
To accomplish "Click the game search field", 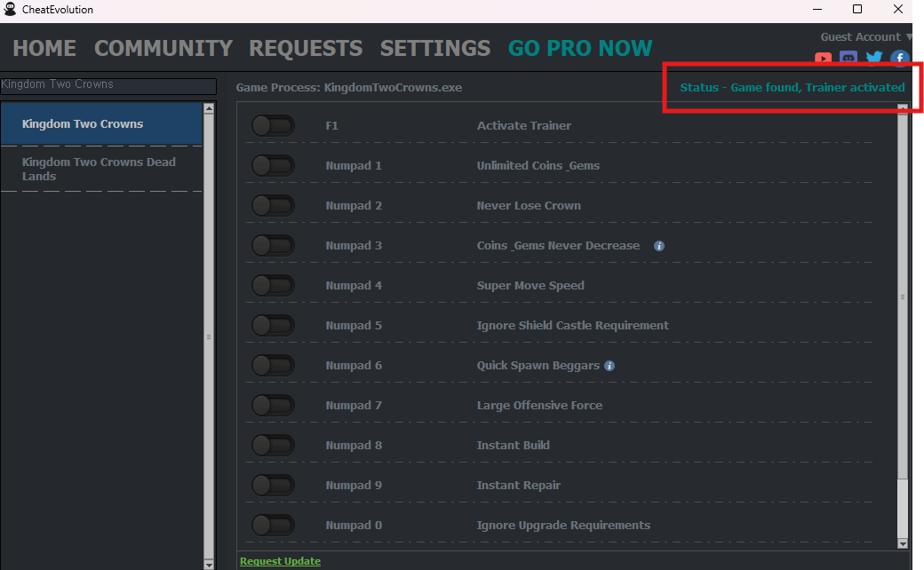I will click(108, 85).
